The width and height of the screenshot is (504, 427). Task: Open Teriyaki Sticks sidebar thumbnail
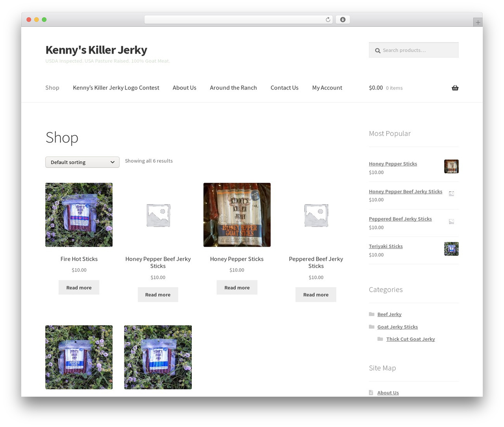pyautogui.click(x=451, y=249)
